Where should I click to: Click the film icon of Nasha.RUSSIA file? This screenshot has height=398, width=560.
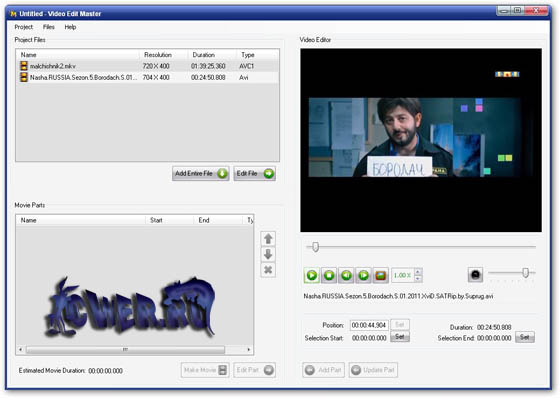24,77
